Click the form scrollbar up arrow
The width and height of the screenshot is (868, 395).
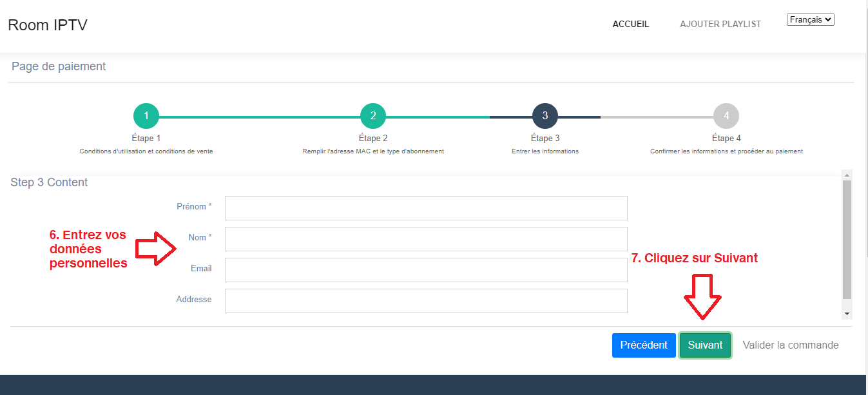tap(847, 175)
